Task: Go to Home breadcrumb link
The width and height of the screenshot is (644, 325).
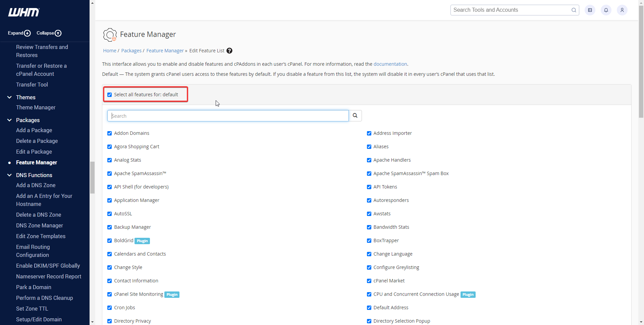Action: pyautogui.click(x=110, y=51)
